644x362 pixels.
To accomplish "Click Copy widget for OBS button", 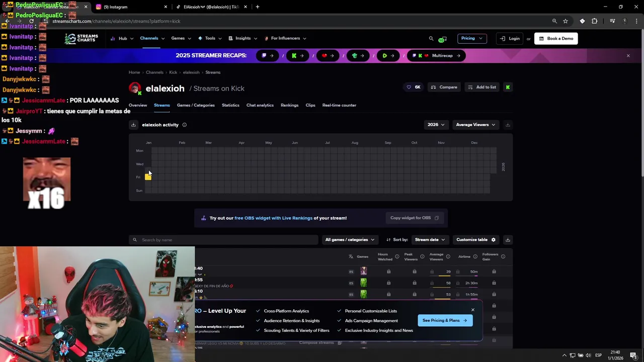I will tap(415, 218).
